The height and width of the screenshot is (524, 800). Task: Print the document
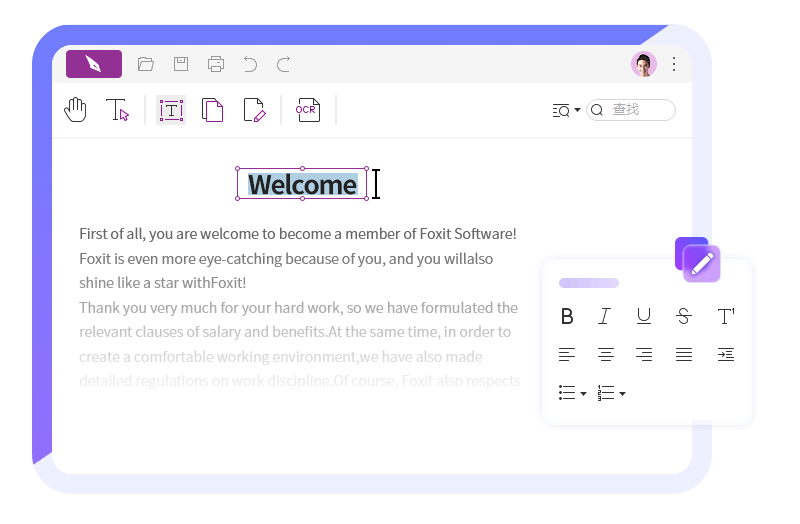tap(216, 64)
